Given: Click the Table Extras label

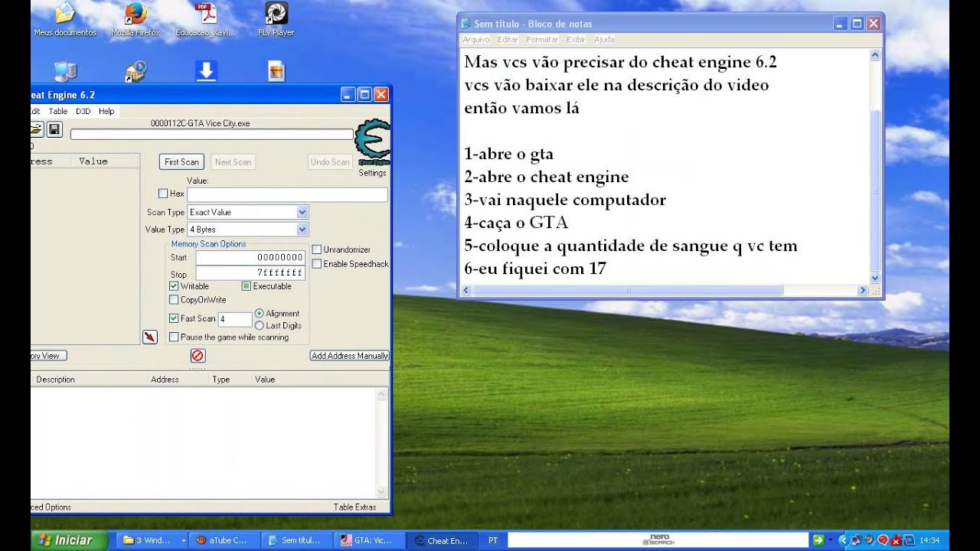Looking at the screenshot, I should point(354,507).
